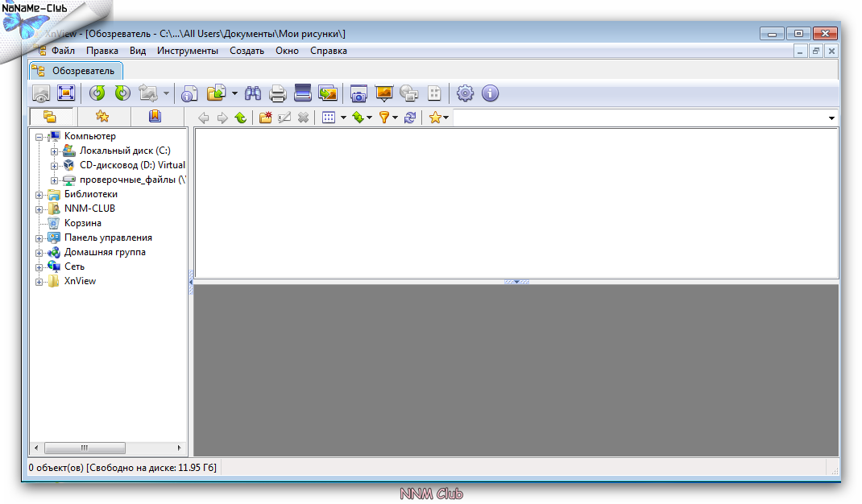
Task: Click the scanner acquire icon
Action: (302, 93)
